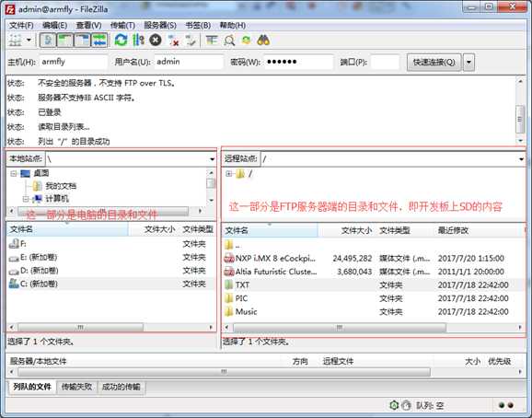The height and width of the screenshot is (418, 532).
Task: Open the quick connect history dropdown
Action: coord(468,62)
